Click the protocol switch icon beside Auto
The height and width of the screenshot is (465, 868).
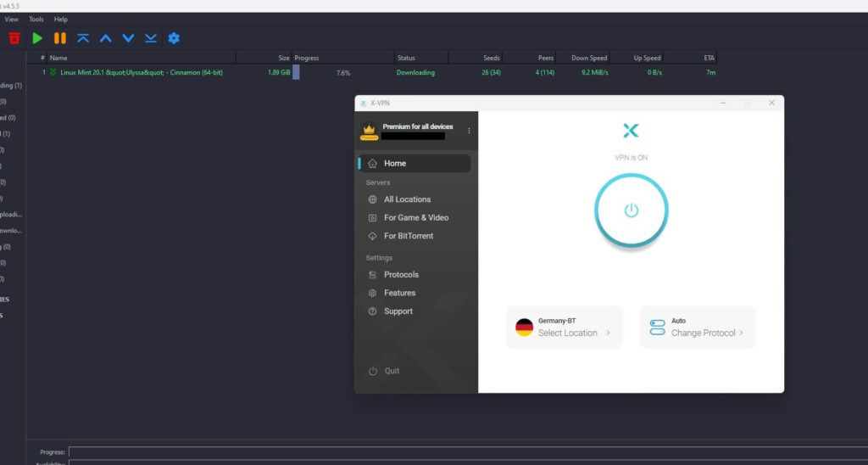tap(657, 328)
